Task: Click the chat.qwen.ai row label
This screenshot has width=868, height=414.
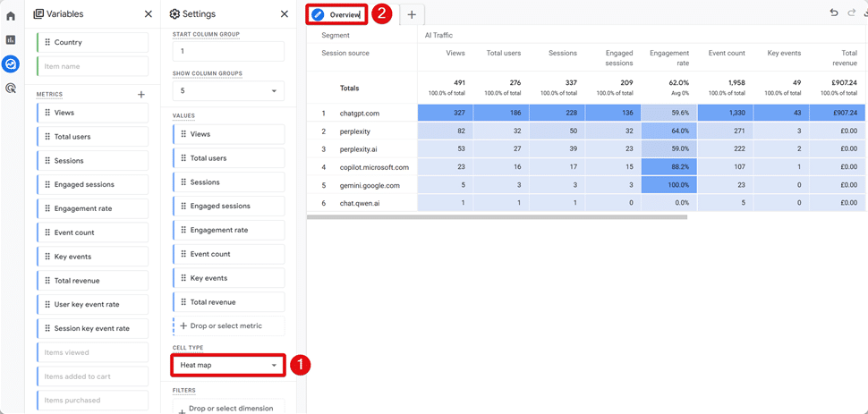Action: click(x=360, y=203)
